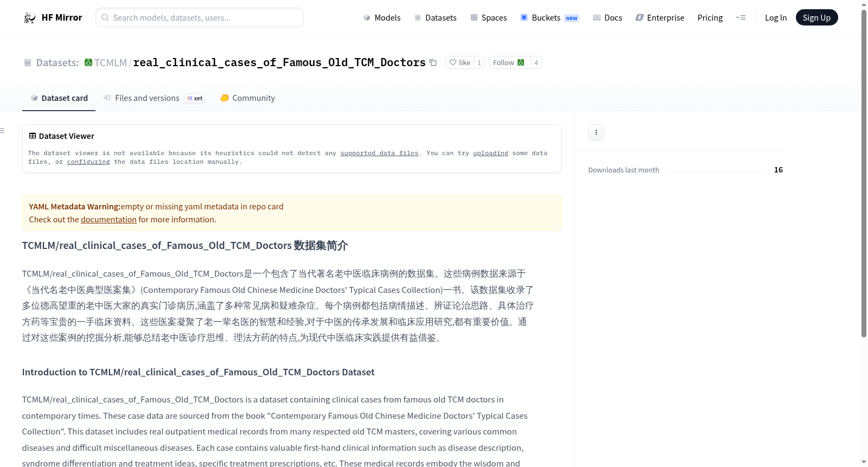Click the Dataset Viewer table icon
The height and width of the screenshot is (467, 868).
pyautogui.click(x=33, y=136)
